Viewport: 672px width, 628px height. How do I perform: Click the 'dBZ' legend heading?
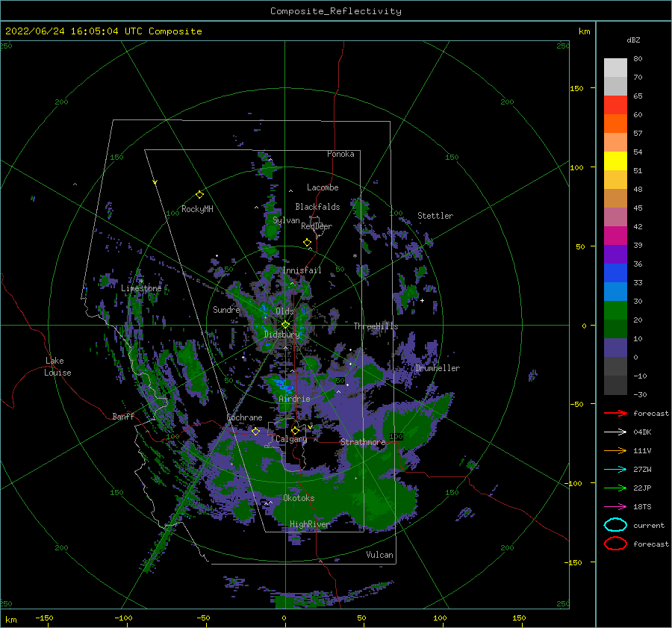click(x=633, y=40)
